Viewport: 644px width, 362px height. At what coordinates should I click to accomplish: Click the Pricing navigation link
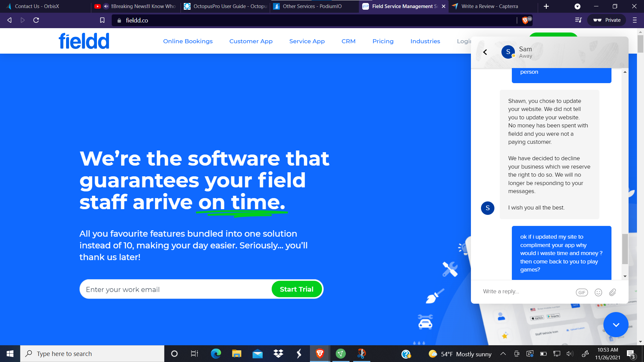[x=383, y=41]
